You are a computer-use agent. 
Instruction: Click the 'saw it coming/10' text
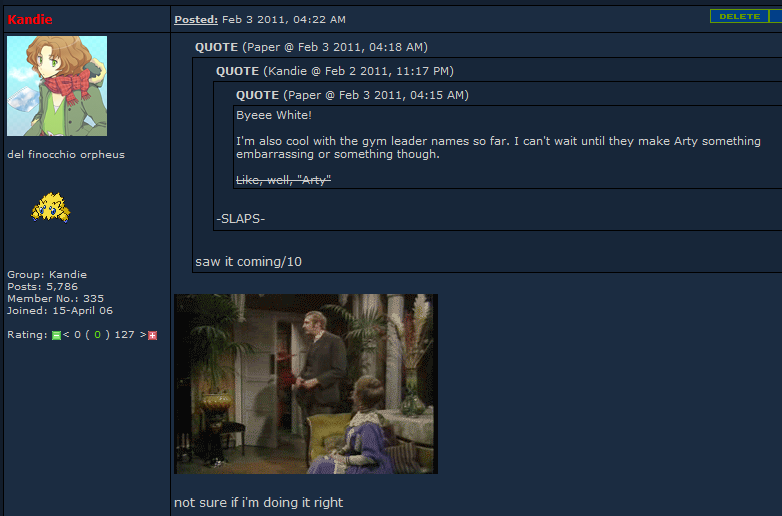tap(248, 262)
